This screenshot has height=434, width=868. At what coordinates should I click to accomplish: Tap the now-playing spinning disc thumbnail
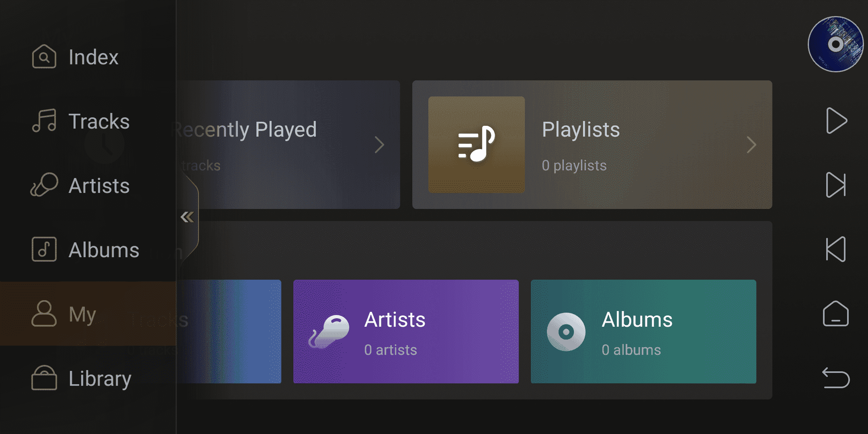[x=836, y=44]
